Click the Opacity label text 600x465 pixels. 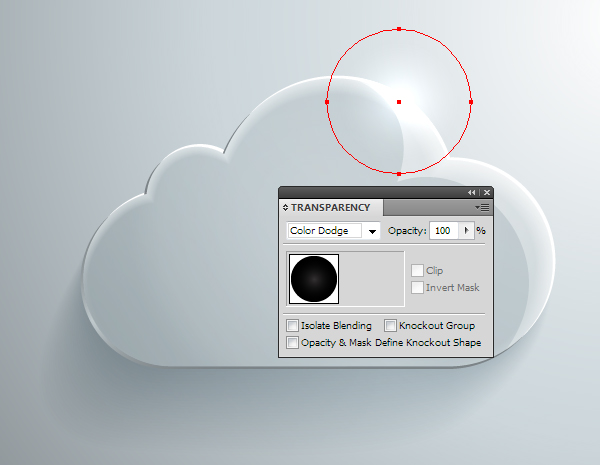407,231
